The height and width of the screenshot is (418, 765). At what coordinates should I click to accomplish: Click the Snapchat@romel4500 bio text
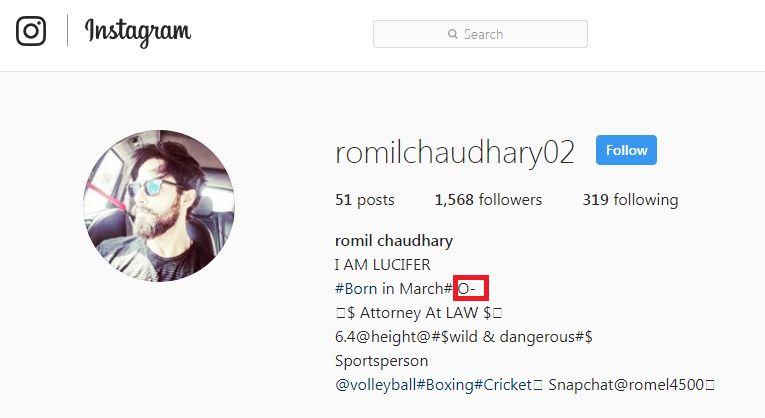[626, 385]
